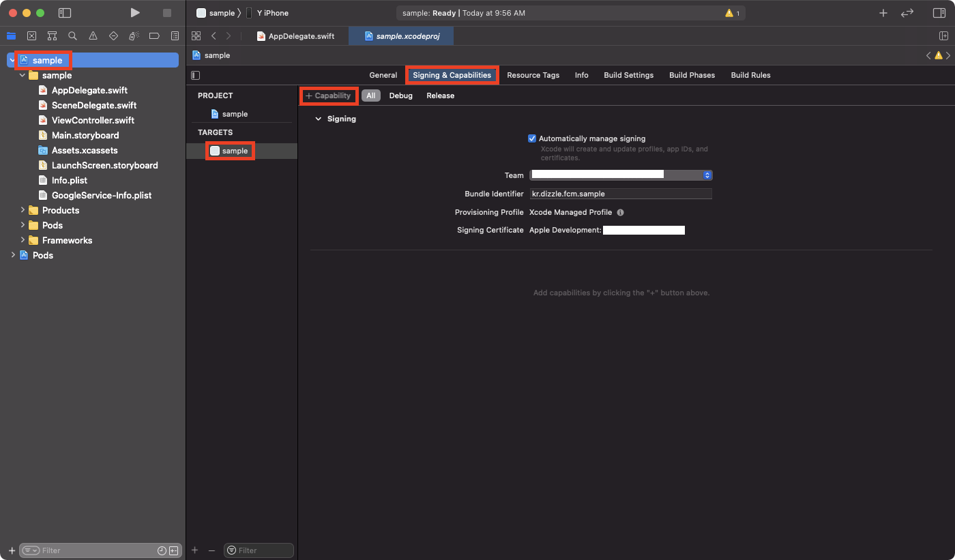Open the General tab
This screenshot has height=560, width=955.
[383, 75]
